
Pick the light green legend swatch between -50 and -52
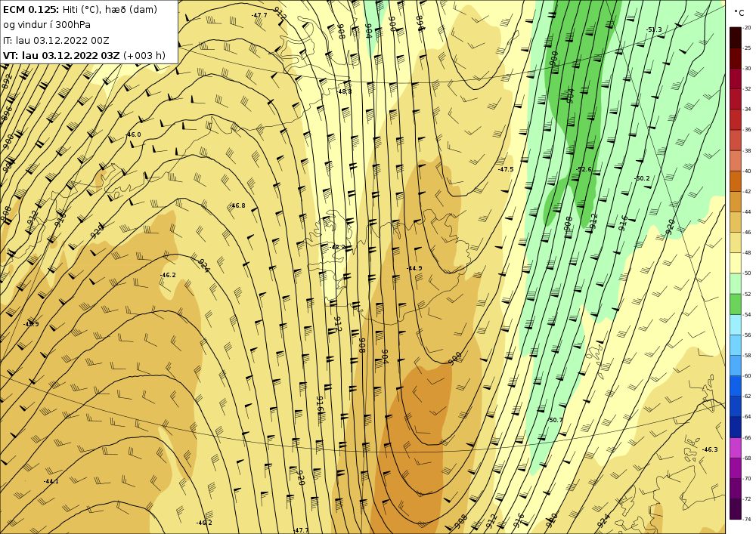[x=736, y=283]
